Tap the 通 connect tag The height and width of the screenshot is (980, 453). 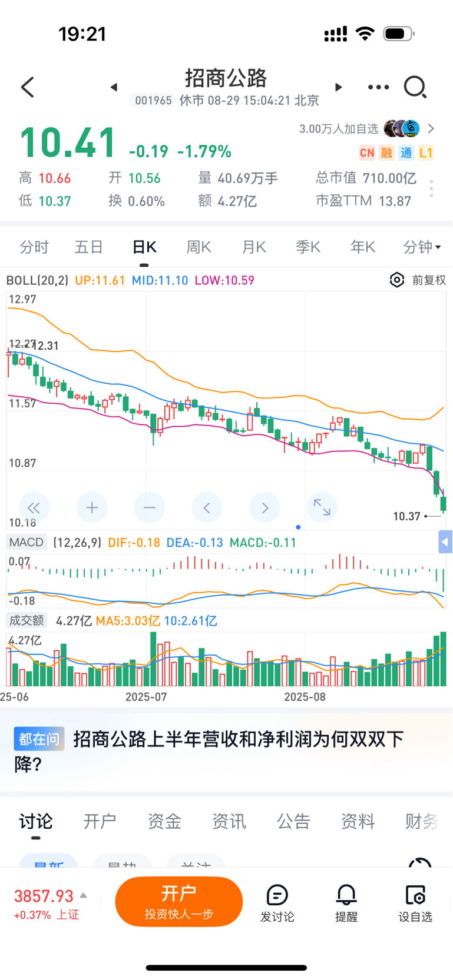(406, 153)
